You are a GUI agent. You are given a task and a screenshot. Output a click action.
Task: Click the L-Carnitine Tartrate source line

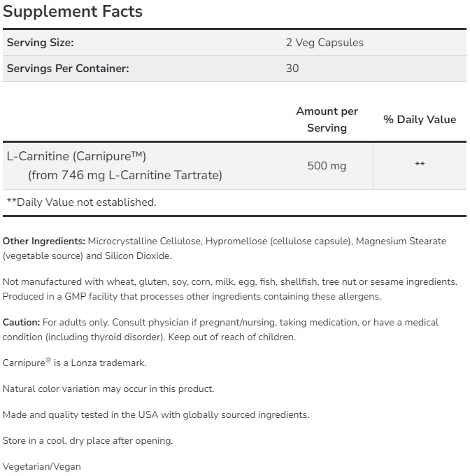point(125,175)
